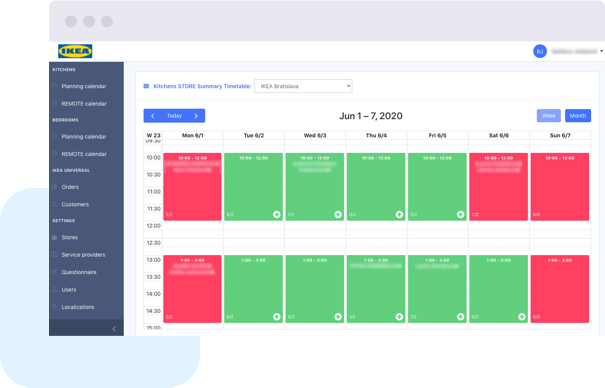Add booking to Tue 6/2 10:00 slot
The height and width of the screenshot is (388, 605).
click(277, 214)
